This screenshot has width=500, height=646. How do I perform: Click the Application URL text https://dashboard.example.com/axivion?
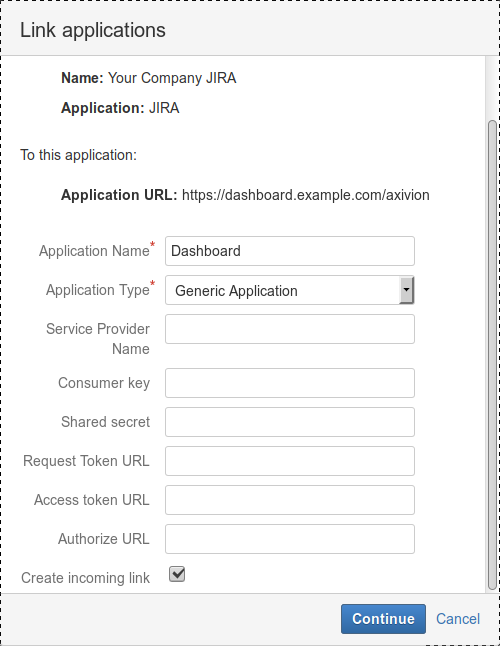tap(306, 195)
